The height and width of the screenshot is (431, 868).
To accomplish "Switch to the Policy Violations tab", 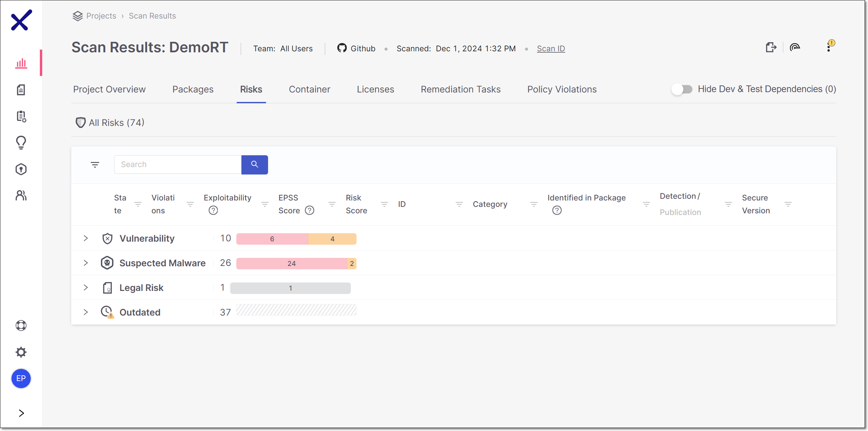I will (x=562, y=89).
